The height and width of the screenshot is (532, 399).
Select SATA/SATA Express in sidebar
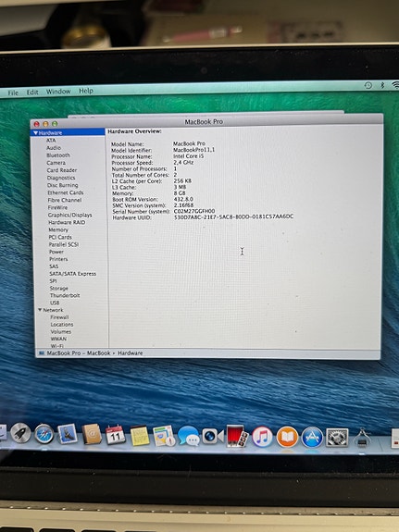tap(72, 274)
